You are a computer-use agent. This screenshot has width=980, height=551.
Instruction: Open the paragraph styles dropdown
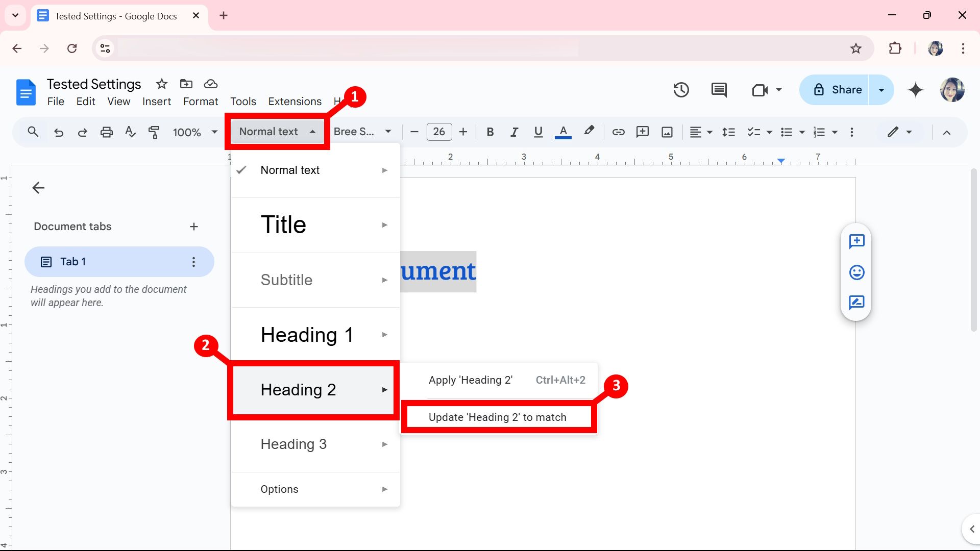277,131
